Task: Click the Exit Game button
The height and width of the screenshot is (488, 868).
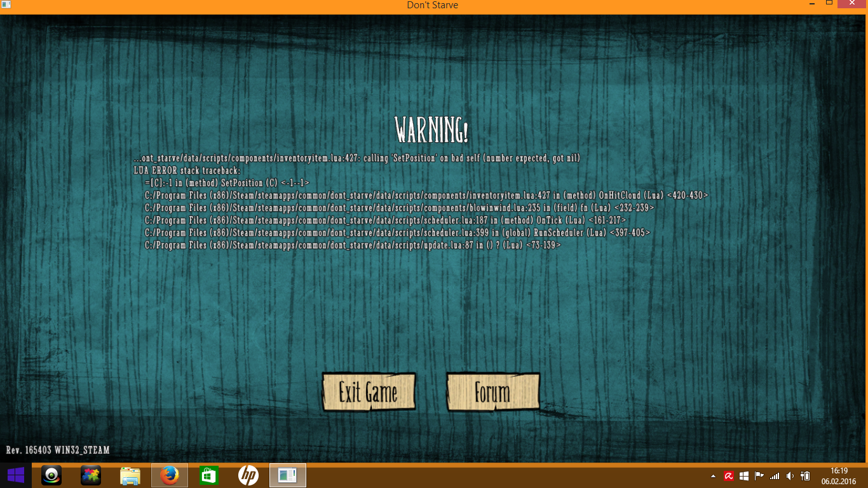Action: tap(369, 392)
